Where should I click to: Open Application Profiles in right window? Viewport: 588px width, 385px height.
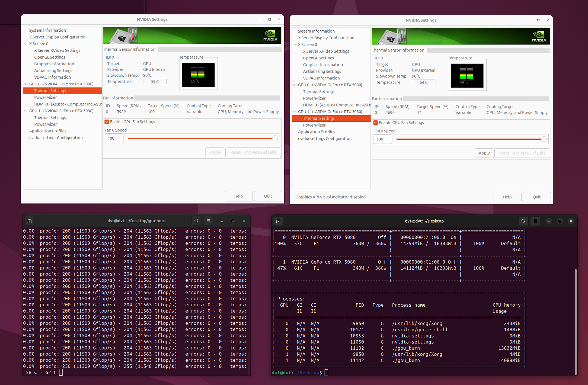coord(316,132)
